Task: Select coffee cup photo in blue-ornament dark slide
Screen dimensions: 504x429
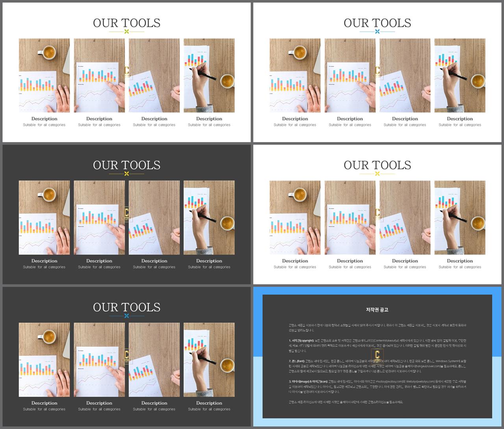Action: click(44, 360)
